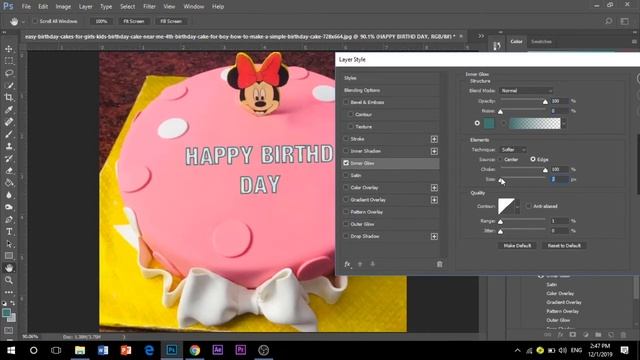The height and width of the screenshot is (360, 640).
Task: Select the Brush tool
Action: pos(9,134)
